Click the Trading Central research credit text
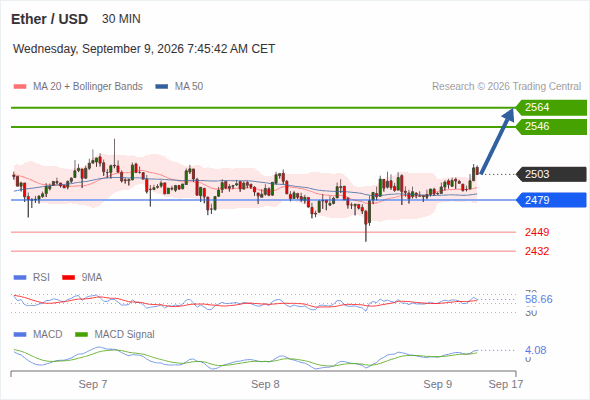This screenshot has height=400, width=590. 506,87
